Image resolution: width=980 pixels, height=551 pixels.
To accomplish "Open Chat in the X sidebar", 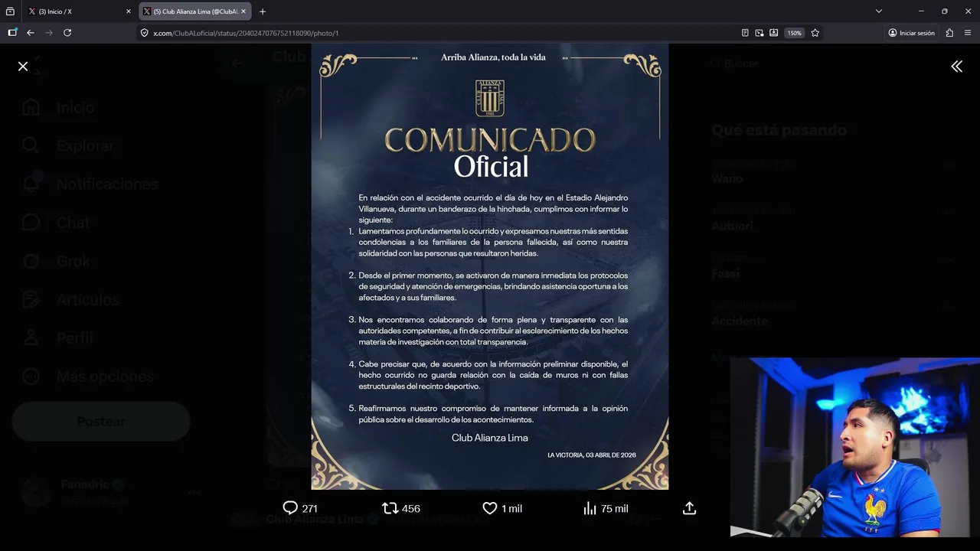I will [56, 223].
